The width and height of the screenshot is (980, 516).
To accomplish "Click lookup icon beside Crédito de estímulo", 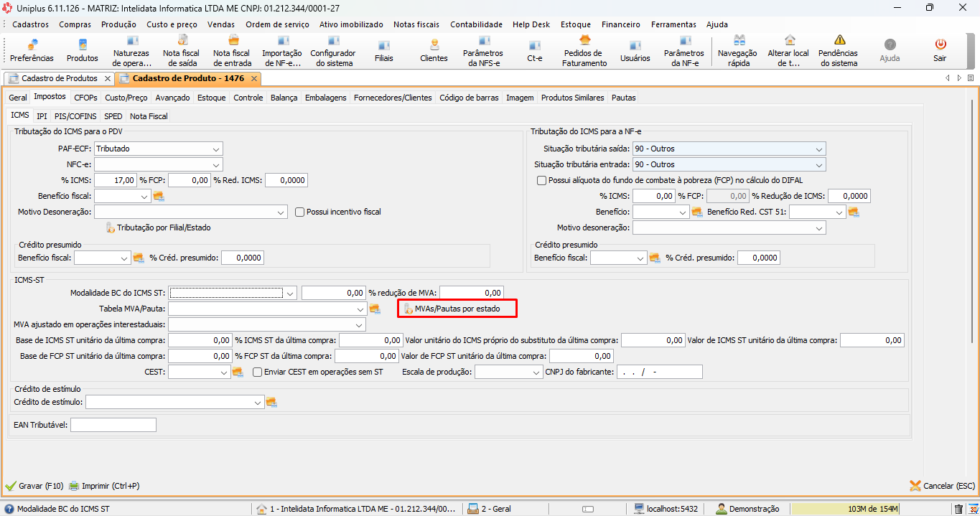I will 271,402.
